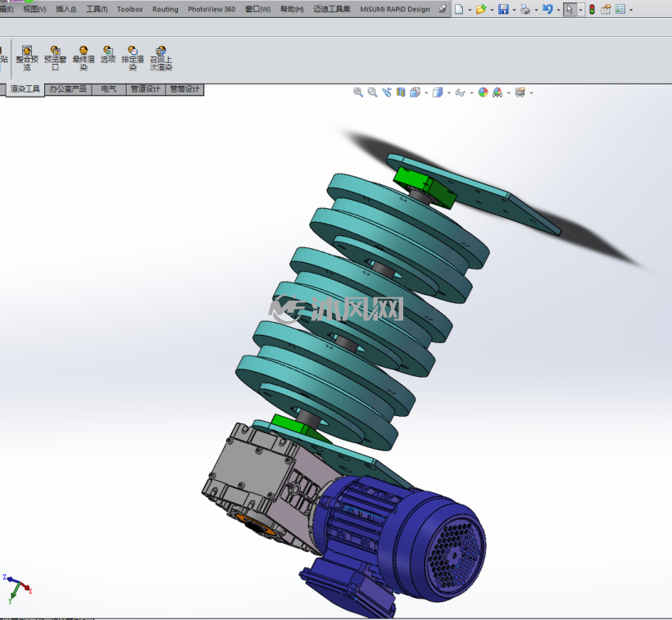Click the Zoom to Fit magnifier icon
Image resolution: width=672 pixels, height=620 pixels.
pos(358,93)
